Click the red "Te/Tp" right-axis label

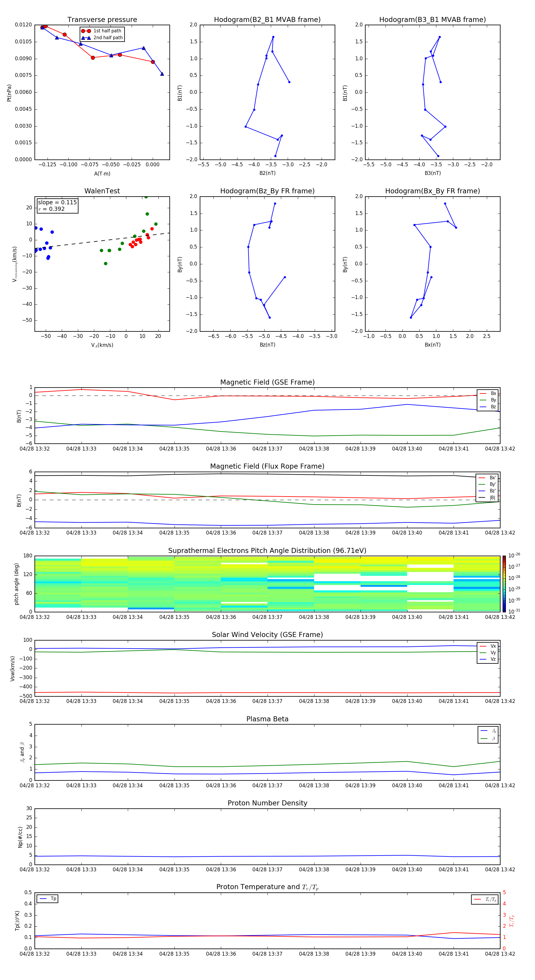(512, 921)
